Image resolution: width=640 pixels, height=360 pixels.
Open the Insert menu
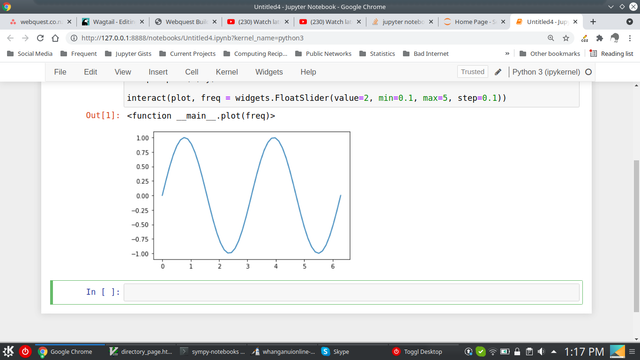[158, 72]
